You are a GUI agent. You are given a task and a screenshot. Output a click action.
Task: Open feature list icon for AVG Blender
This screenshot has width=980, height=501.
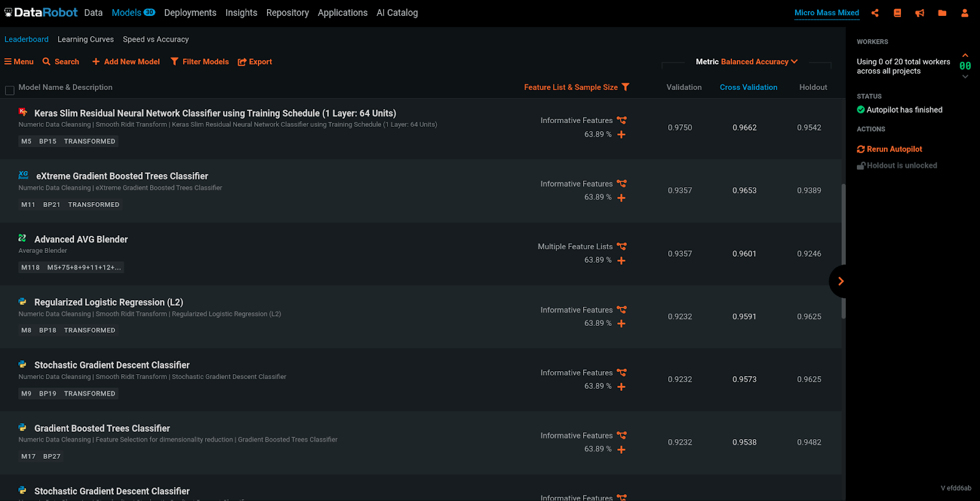[622, 246]
